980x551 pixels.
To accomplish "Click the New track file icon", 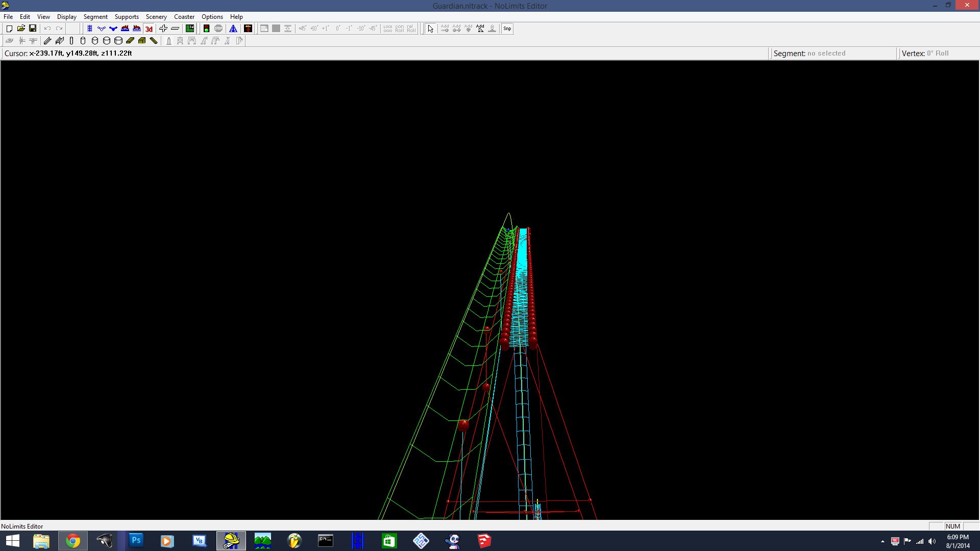I will [x=9, y=29].
